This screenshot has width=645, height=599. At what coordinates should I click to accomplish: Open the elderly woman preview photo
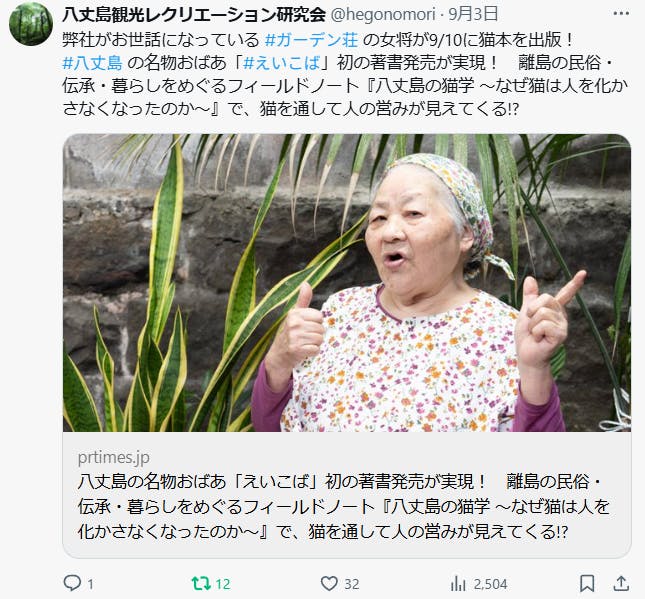click(x=347, y=283)
